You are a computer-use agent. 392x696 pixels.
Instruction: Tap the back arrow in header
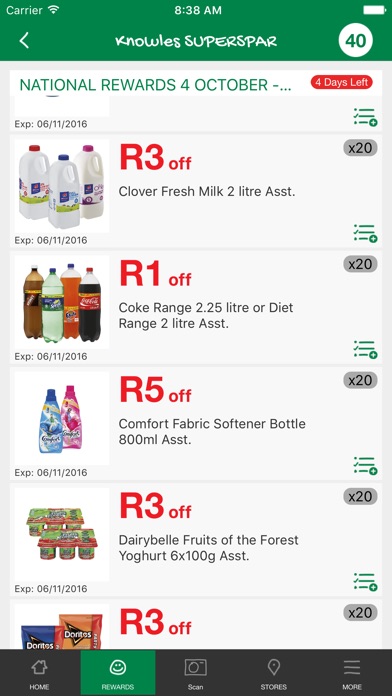pyautogui.click(x=24, y=40)
